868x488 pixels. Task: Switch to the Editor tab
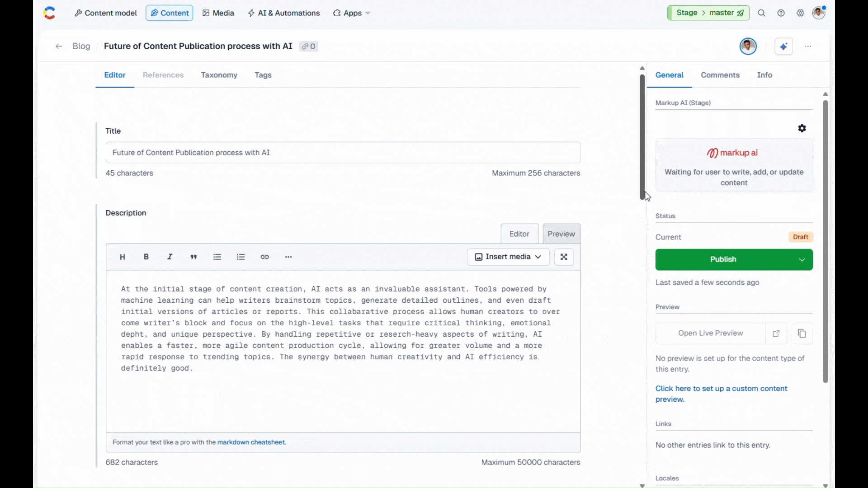click(x=115, y=75)
